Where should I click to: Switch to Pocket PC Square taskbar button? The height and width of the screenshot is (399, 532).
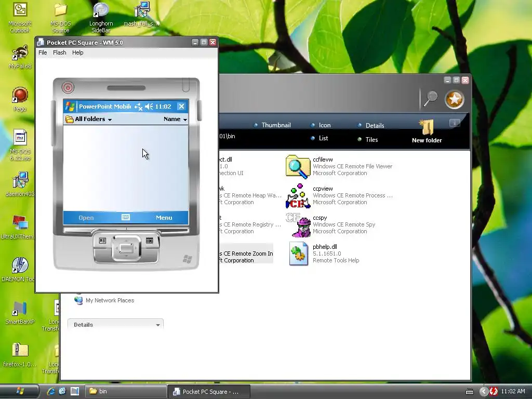point(209,392)
